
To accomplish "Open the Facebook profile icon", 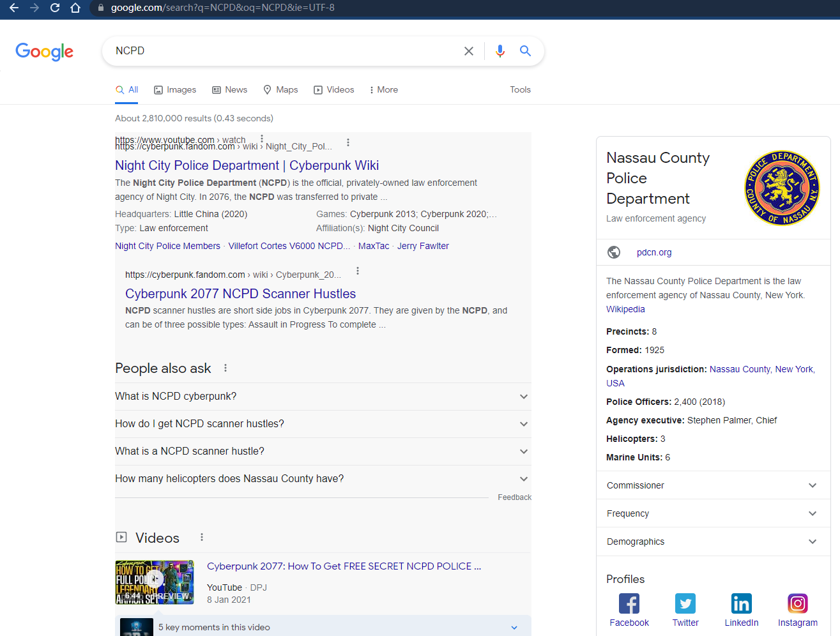I will point(629,603).
